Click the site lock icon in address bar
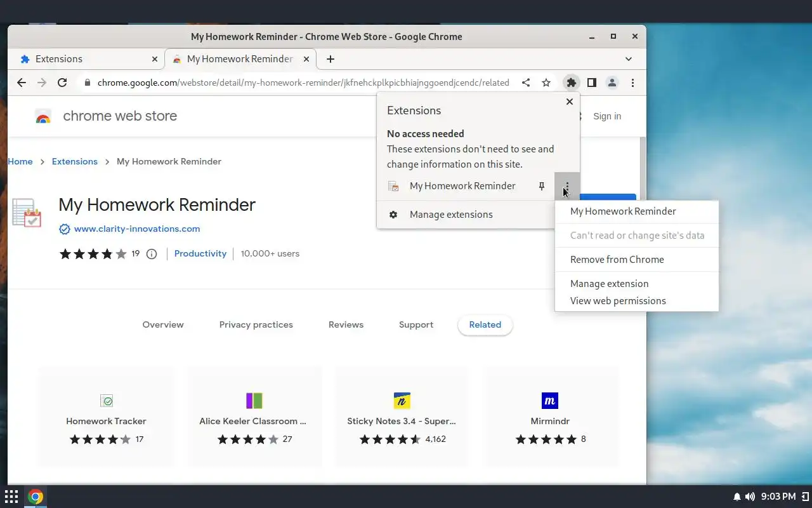 point(87,83)
